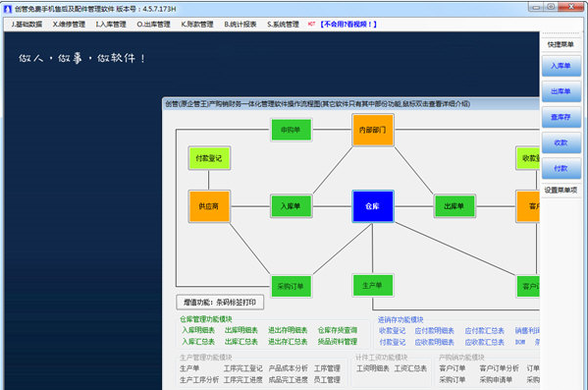Open the 进出存明细表 link
Screen dimensions: 588x390
tap(288, 330)
